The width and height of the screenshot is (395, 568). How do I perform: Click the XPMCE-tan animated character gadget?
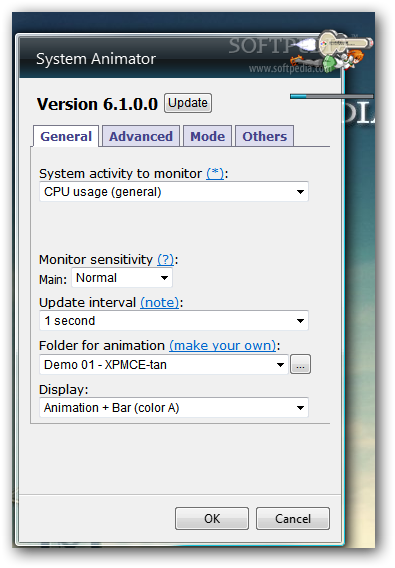click(333, 51)
